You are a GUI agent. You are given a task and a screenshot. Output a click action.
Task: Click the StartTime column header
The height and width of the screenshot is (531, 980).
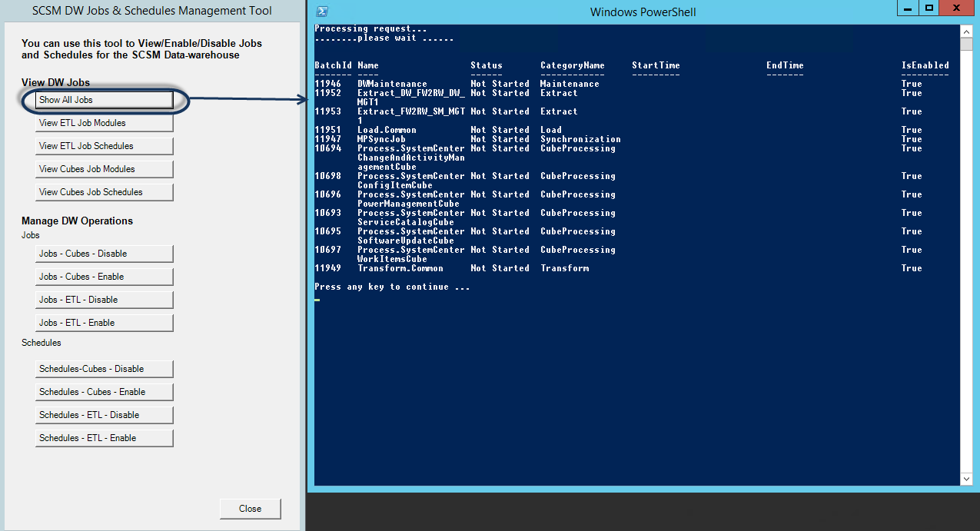[656, 65]
